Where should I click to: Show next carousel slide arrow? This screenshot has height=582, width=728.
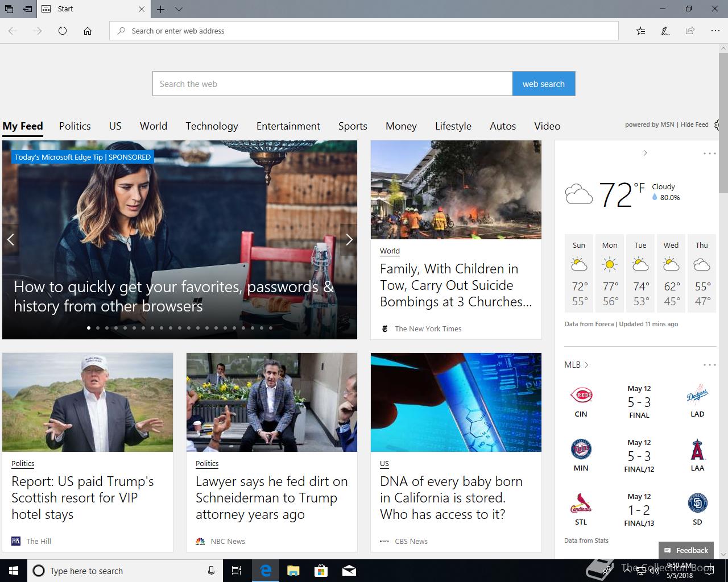tap(349, 240)
